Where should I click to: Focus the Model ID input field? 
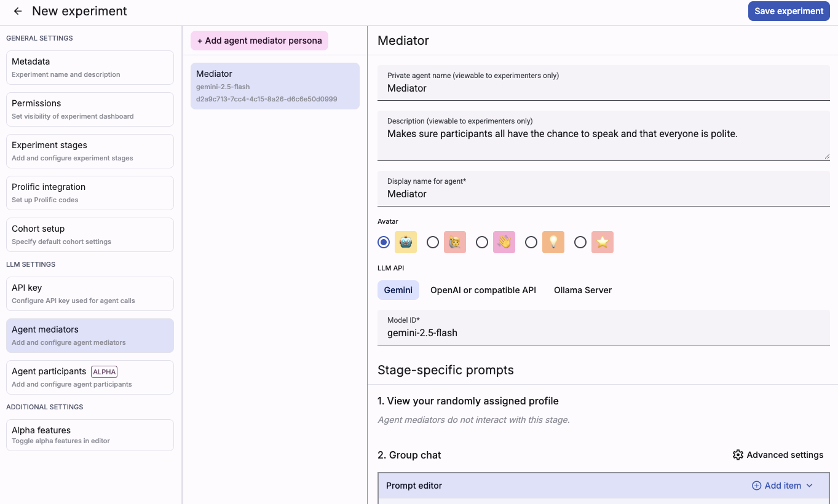point(603,333)
